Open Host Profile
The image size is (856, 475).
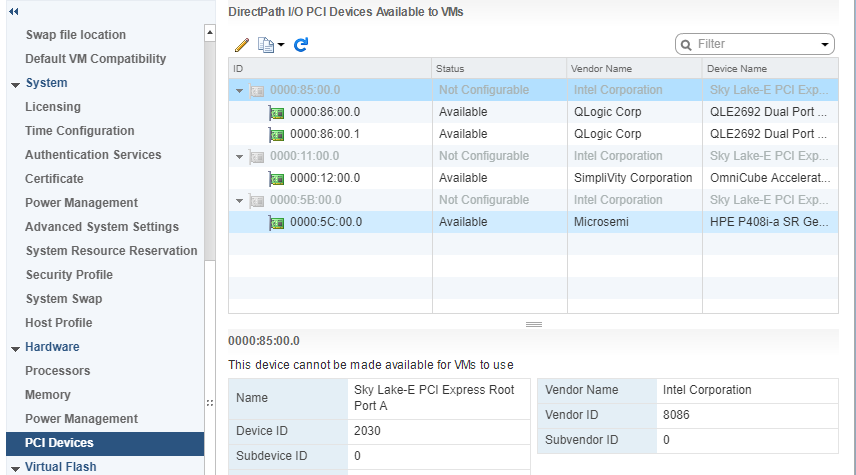pos(58,323)
